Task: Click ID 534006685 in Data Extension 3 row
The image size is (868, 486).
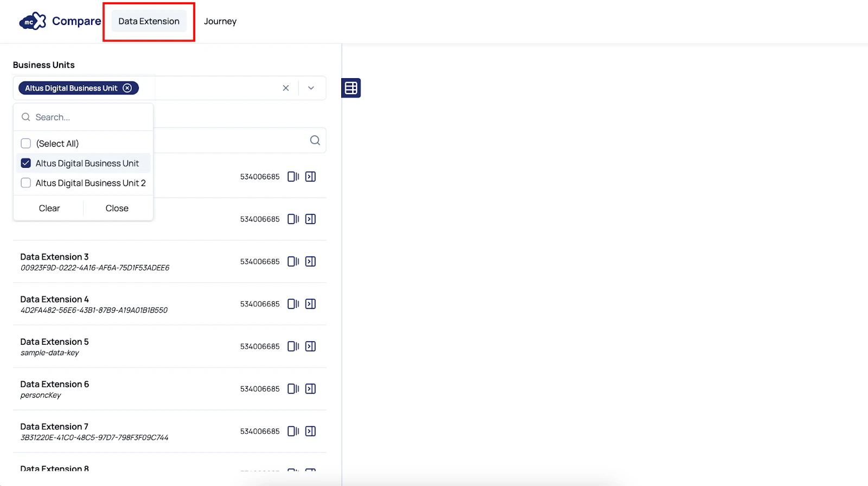Action: [x=260, y=261]
